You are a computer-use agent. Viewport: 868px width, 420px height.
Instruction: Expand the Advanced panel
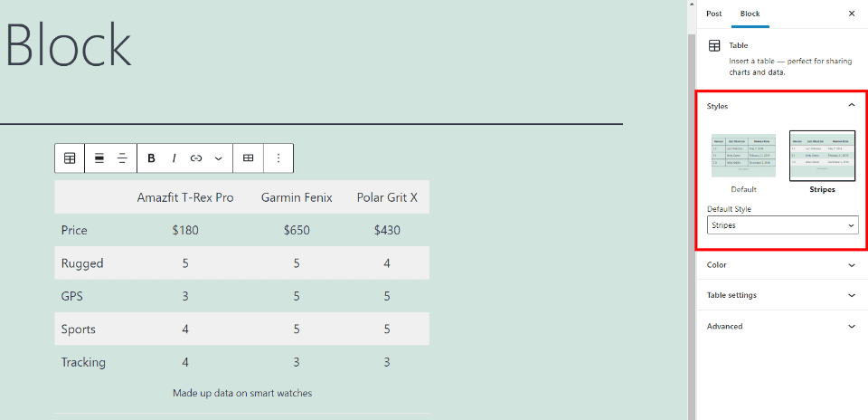click(x=782, y=326)
